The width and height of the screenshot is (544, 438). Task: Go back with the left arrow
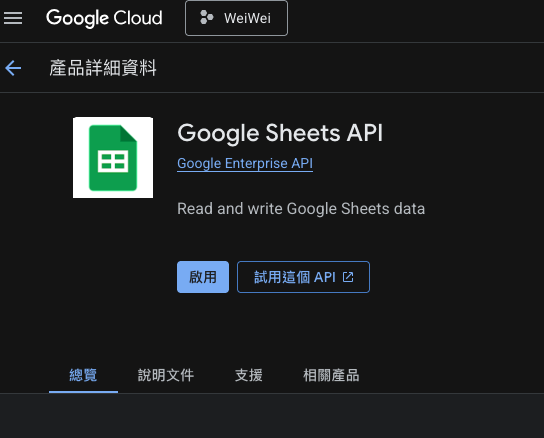pos(13,68)
